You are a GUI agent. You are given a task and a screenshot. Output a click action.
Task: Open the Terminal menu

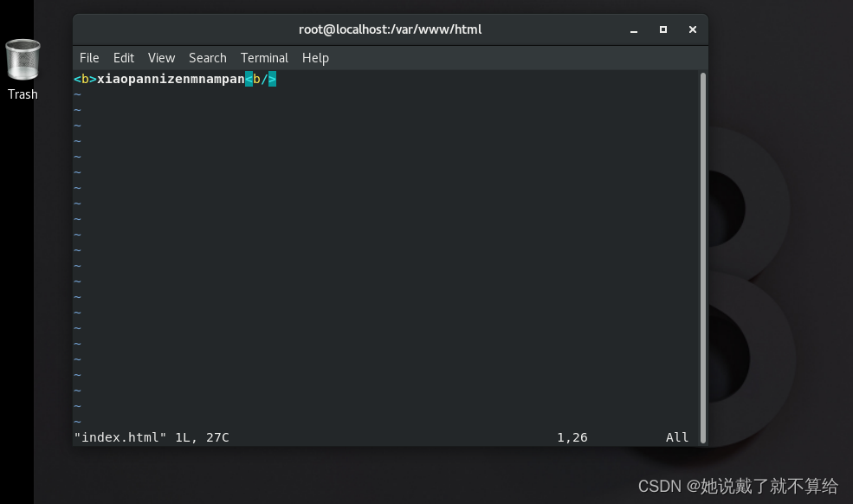[x=264, y=58]
